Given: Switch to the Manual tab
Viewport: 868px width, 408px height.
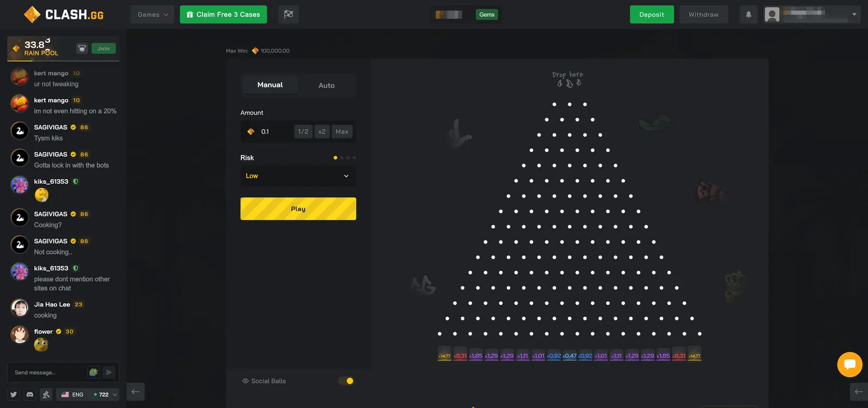Looking at the screenshot, I should (x=270, y=85).
